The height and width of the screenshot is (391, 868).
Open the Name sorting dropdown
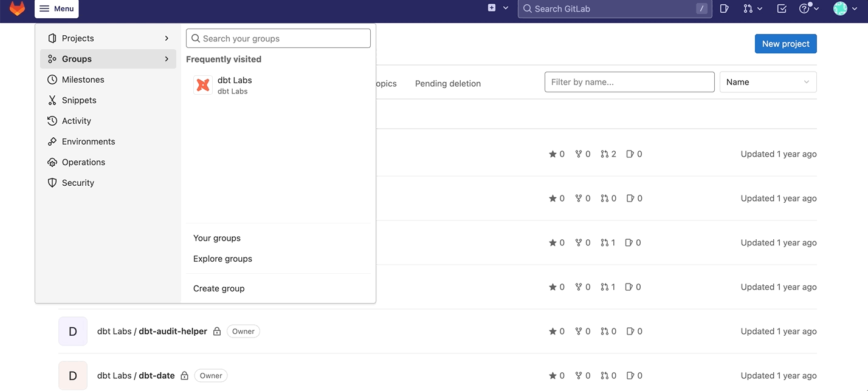pyautogui.click(x=768, y=81)
